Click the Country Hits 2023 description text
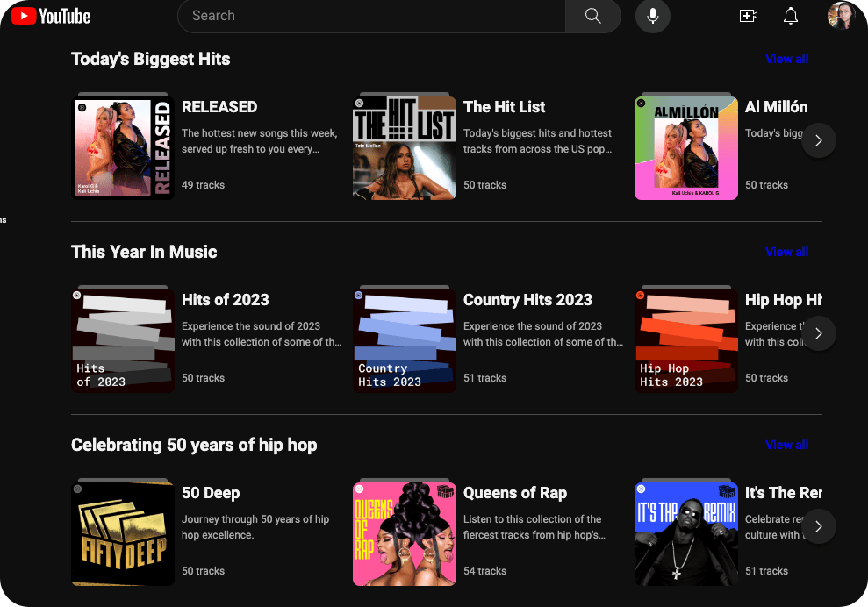Screen dimensions: 868x607 tap(543, 334)
